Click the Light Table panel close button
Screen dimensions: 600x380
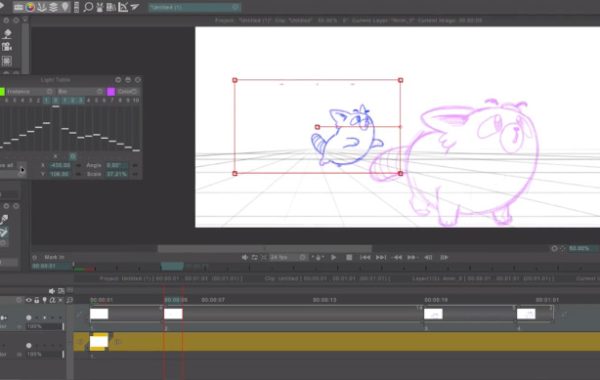tap(138, 80)
